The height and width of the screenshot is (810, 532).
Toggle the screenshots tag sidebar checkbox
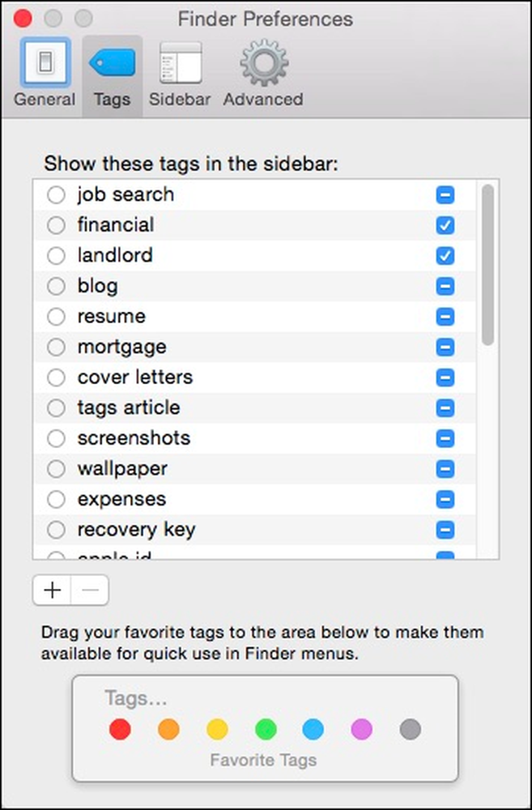pos(445,438)
